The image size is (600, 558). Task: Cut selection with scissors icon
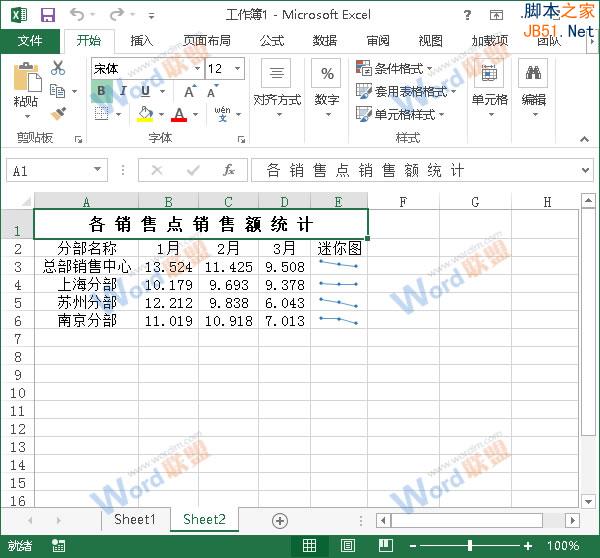point(58,68)
